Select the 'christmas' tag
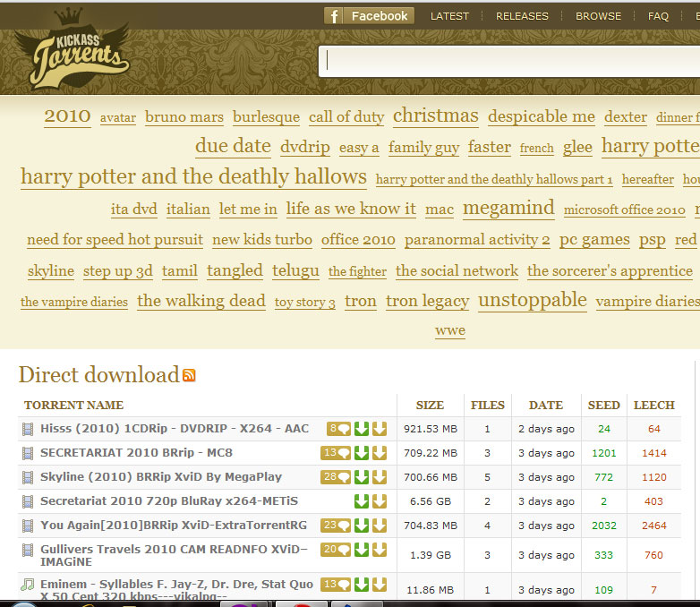Image resolution: width=700 pixels, height=607 pixels. click(x=436, y=115)
